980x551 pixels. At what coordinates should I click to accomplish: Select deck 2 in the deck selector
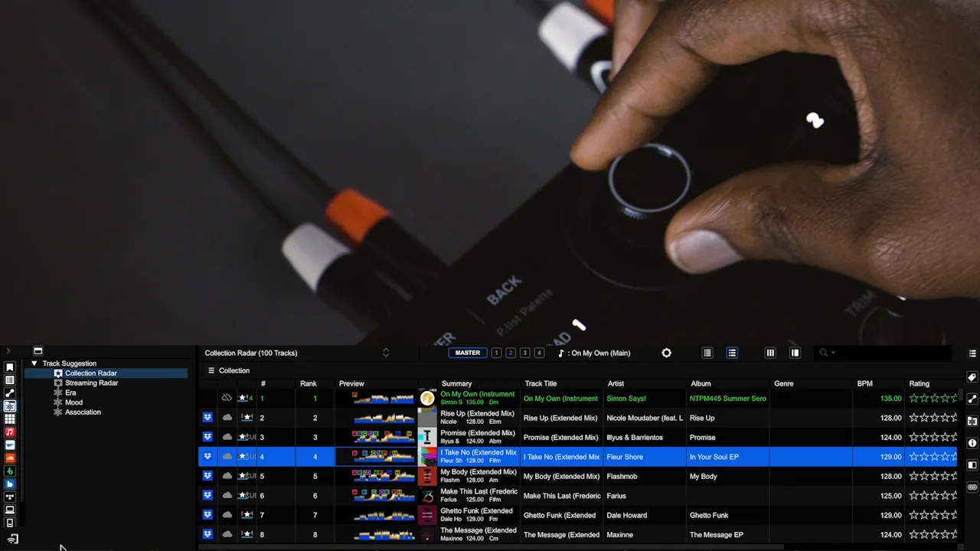(x=511, y=353)
